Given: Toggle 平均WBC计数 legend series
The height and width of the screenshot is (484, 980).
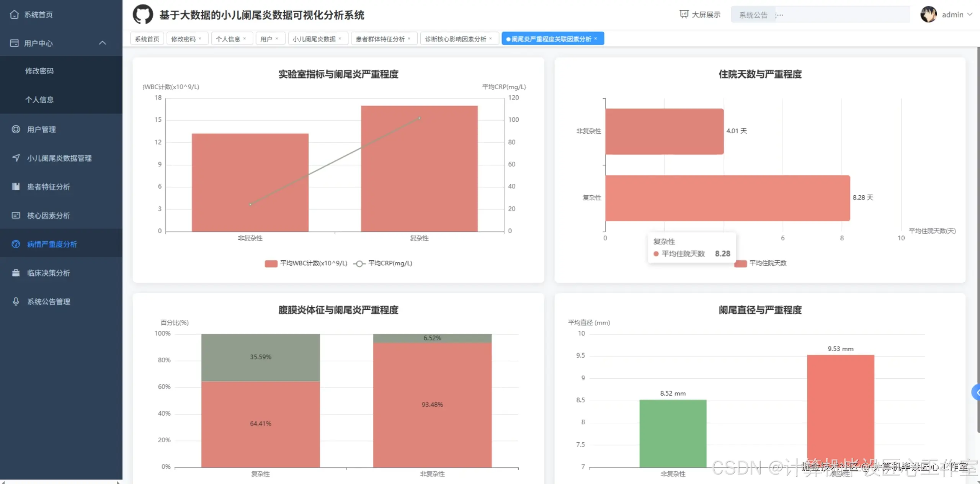Looking at the screenshot, I should tap(271, 263).
